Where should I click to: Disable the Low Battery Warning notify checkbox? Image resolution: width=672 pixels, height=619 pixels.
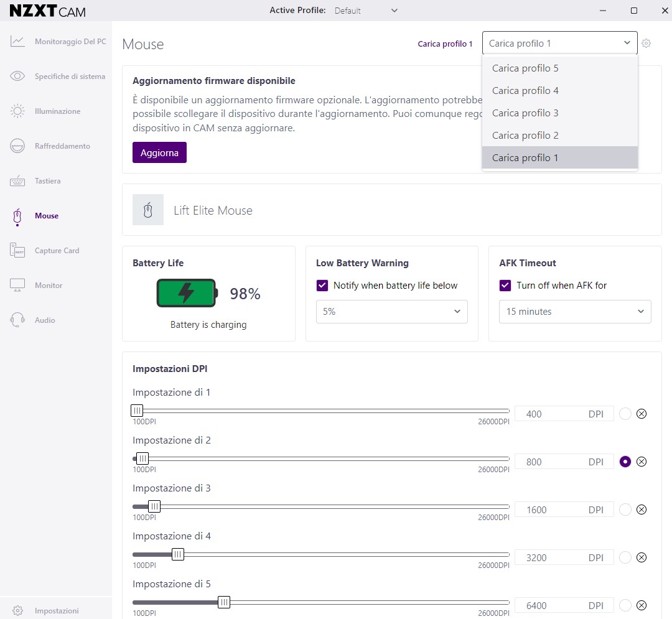coord(322,286)
